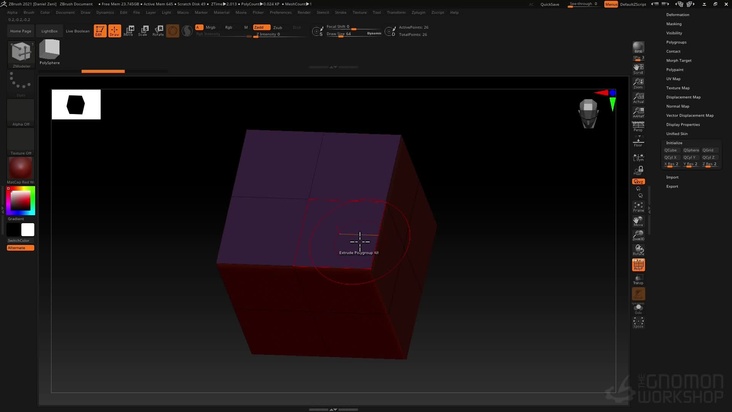Click the Scroll canvas icon
The height and width of the screenshot is (412, 732).
(638, 68)
